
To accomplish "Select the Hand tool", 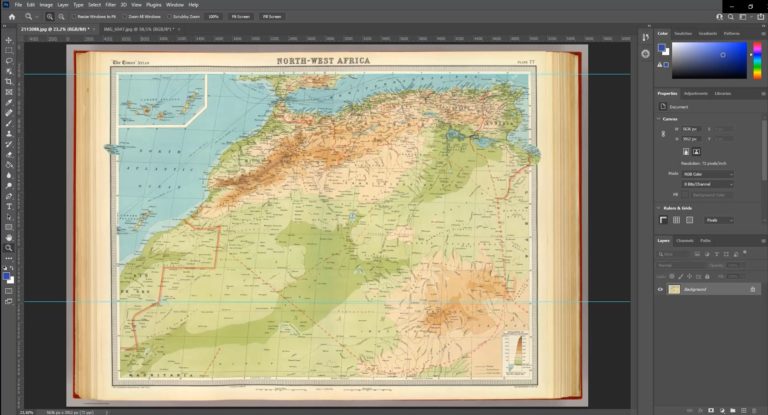I will tap(9, 238).
